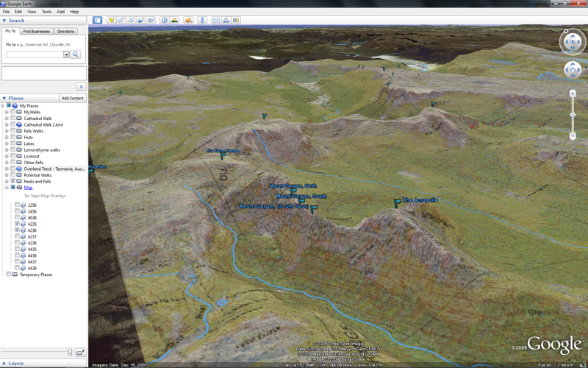Check the 2256 map overlay checkbox
Viewport: 588px width, 368px height.
pyautogui.click(x=17, y=205)
